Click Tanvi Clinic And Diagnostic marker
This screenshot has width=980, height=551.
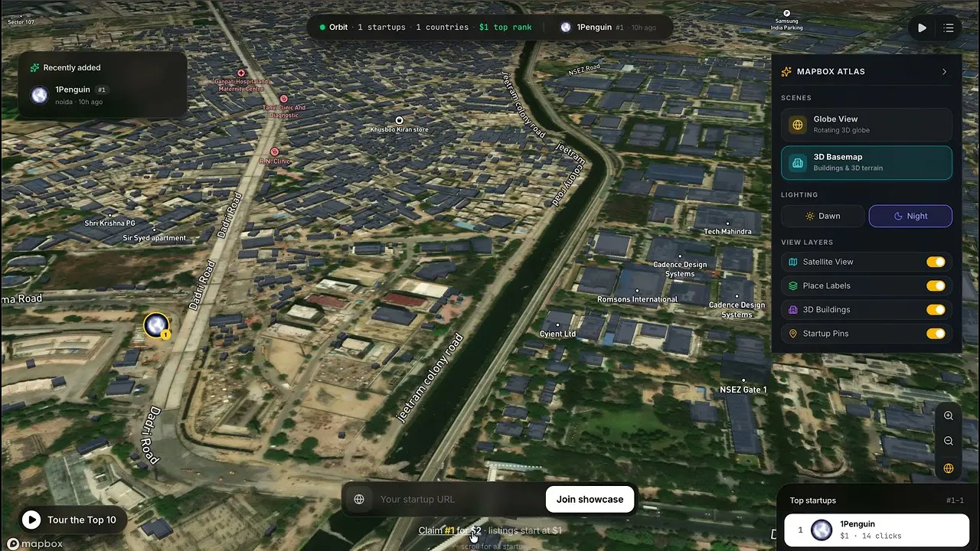[284, 99]
